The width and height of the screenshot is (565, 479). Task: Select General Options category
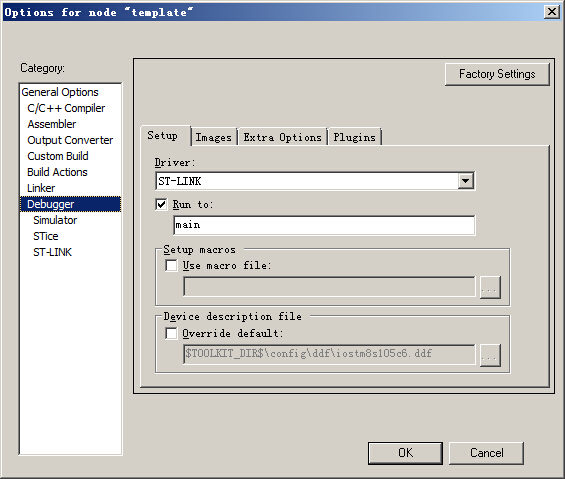[x=60, y=92]
